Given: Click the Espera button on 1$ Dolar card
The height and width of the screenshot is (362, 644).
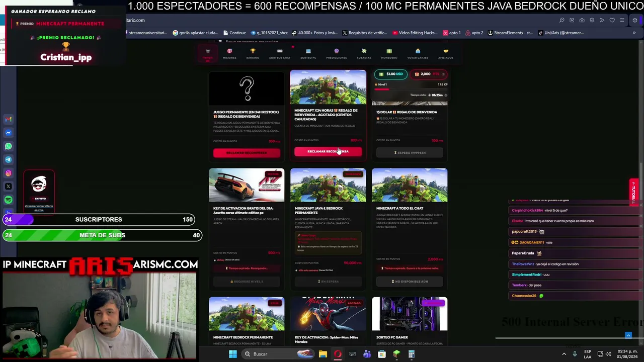Looking at the screenshot, I should point(410,152).
